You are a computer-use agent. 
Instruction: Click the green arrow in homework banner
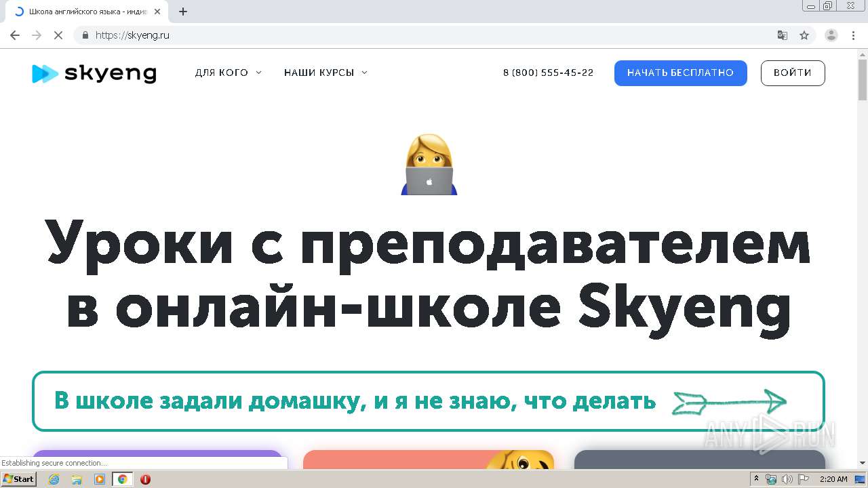point(729,402)
